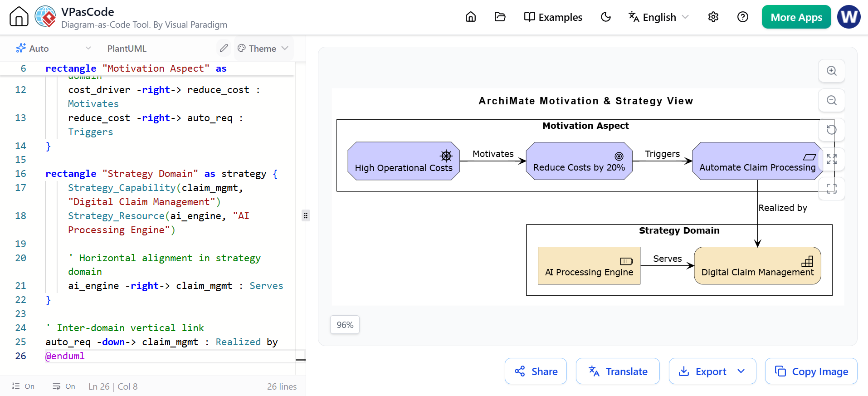
Task: Click the AI Processing Engine node
Action: pos(589,266)
